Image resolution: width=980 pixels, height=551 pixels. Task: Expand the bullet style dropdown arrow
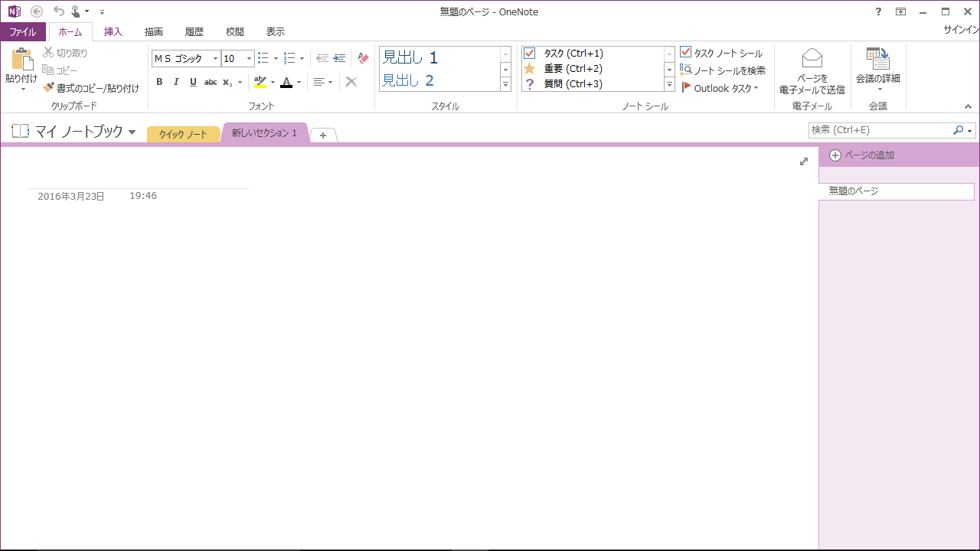(x=276, y=59)
